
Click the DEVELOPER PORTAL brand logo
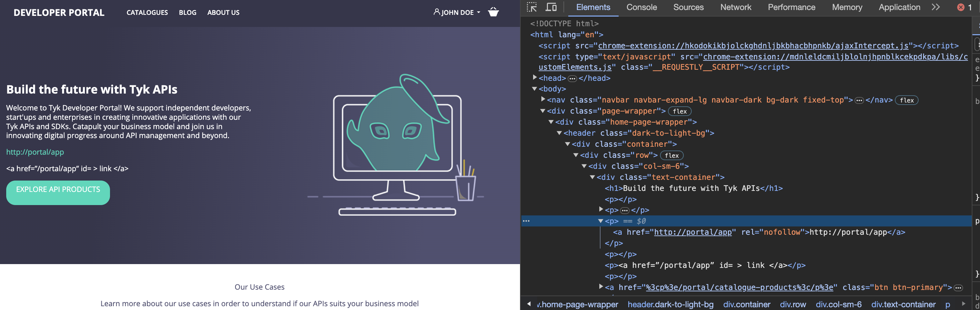[59, 12]
